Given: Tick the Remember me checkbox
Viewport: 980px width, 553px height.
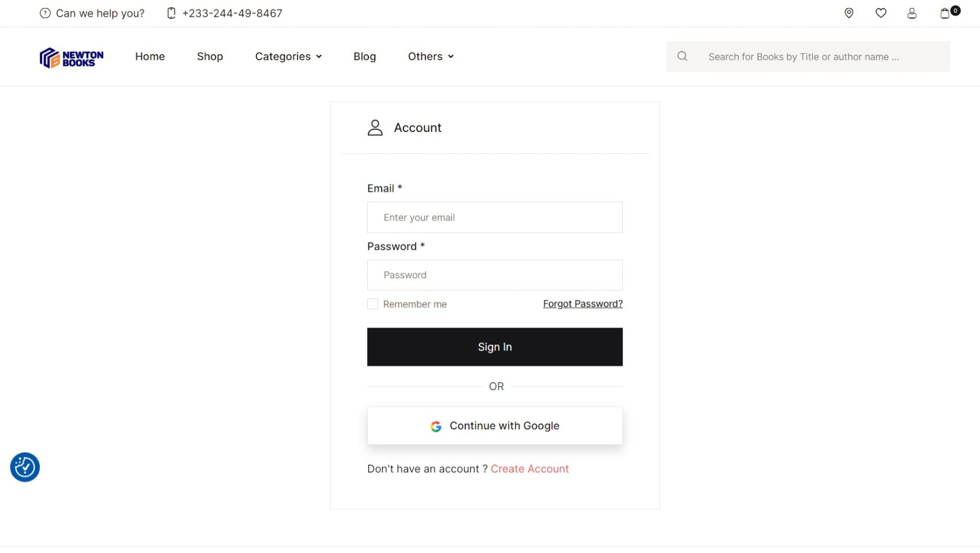Looking at the screenshot, I should [372, 304].
